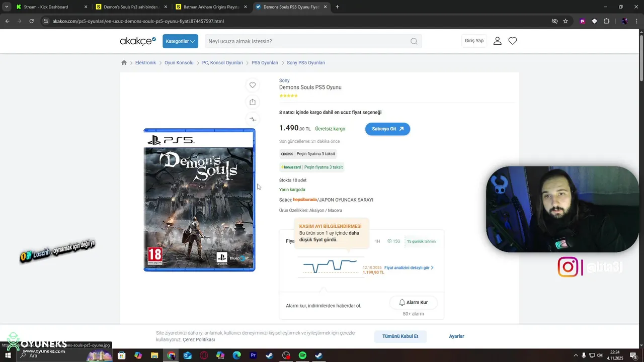
Task: Click the Demon's Souls cover image
Action: click(199, 200)
